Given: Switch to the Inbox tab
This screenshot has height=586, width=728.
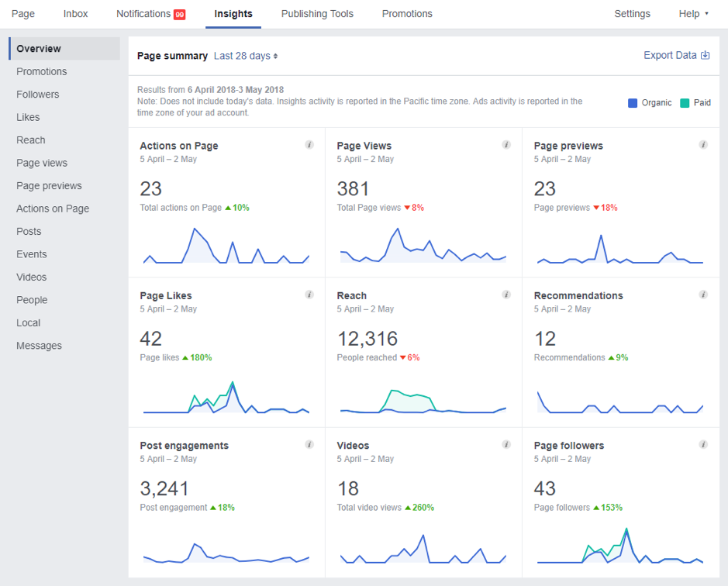Looking at the screenshot, I should pyautogui.click(x=75, y=14).
